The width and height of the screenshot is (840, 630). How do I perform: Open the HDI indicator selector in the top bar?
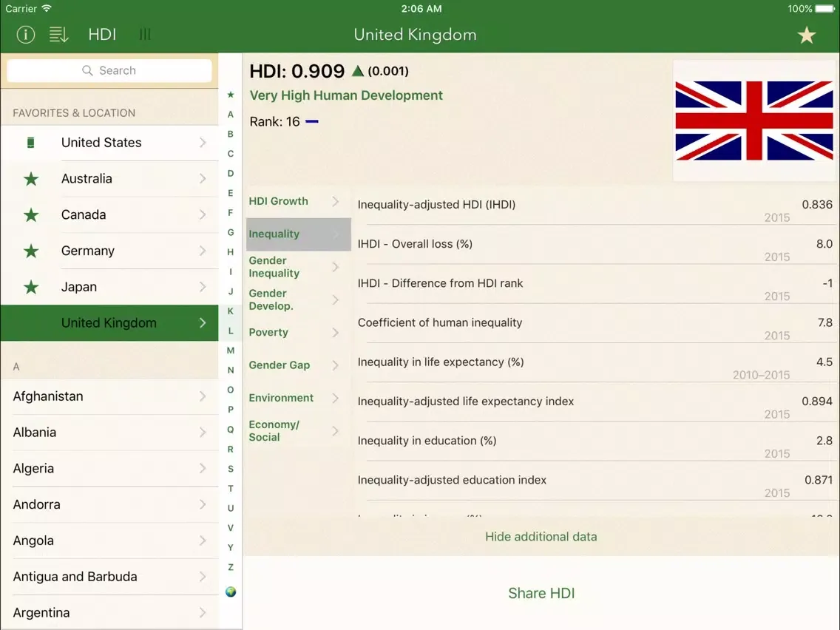click(102, 35)
